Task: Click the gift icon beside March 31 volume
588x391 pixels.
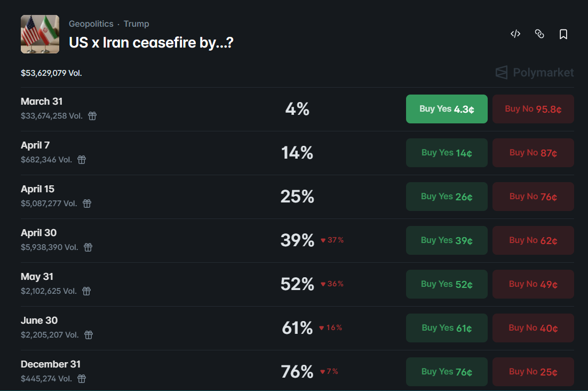Action: click(92, 115)
